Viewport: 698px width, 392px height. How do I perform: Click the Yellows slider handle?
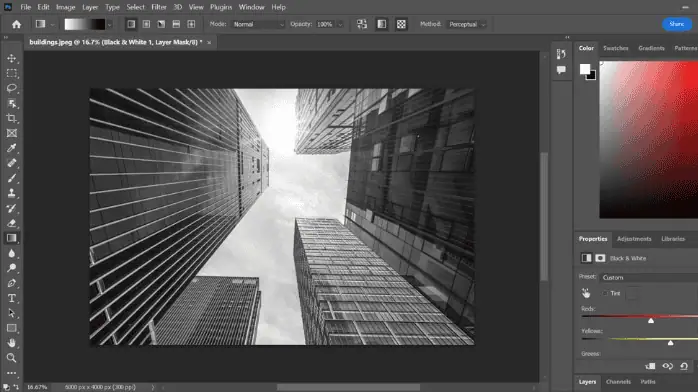(670, 343)
